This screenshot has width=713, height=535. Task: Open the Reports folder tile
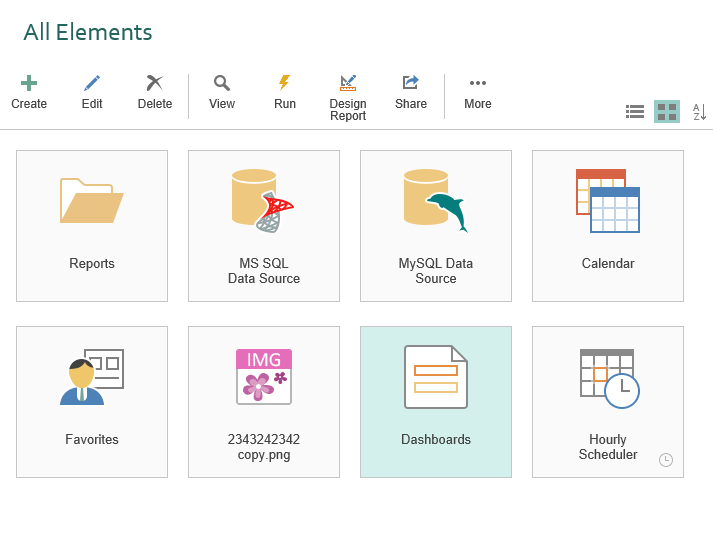pyautogui.click(x=92, y=226)
